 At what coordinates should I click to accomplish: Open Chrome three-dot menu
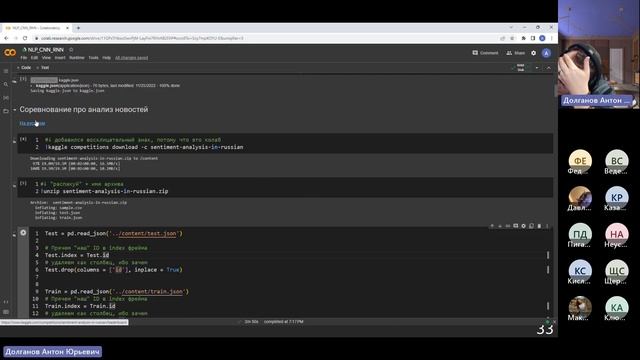[551, 38]
